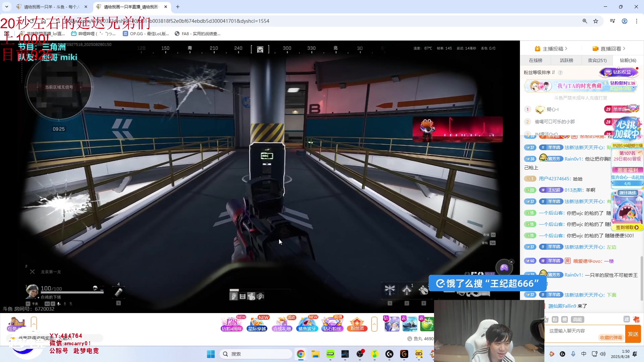The width and height of the screenshot is (644, 362).
Task: Select ranked user 疑心-I
Action: [552, 109]
